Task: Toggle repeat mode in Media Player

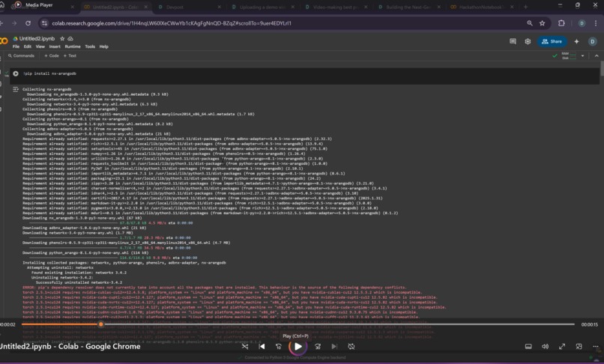Action: tap(351, 347)
